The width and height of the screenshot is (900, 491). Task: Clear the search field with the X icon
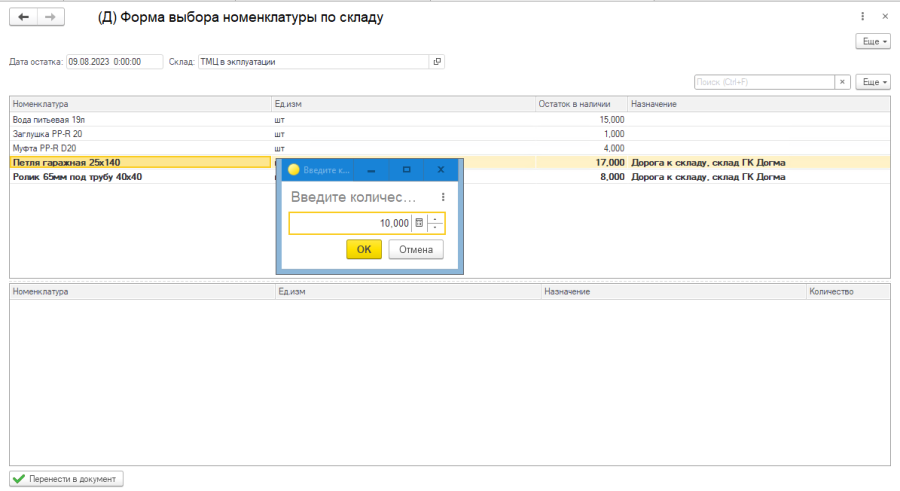click(843, 82)
